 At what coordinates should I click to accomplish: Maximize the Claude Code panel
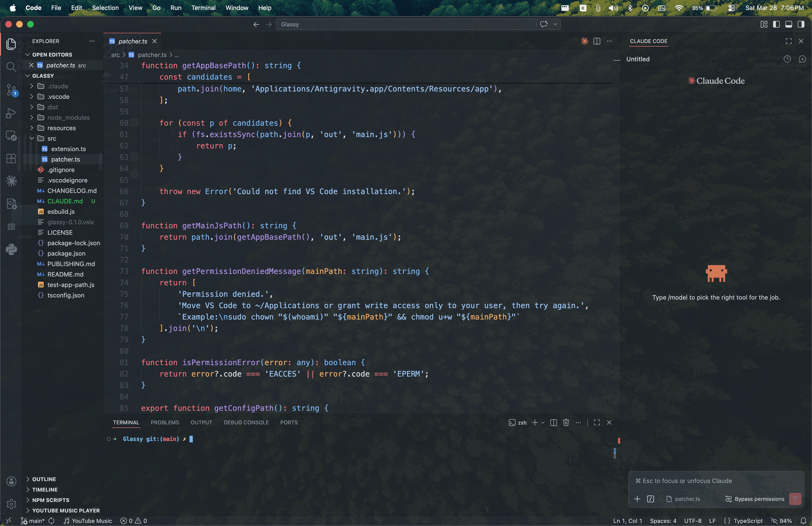click(788, 41)
